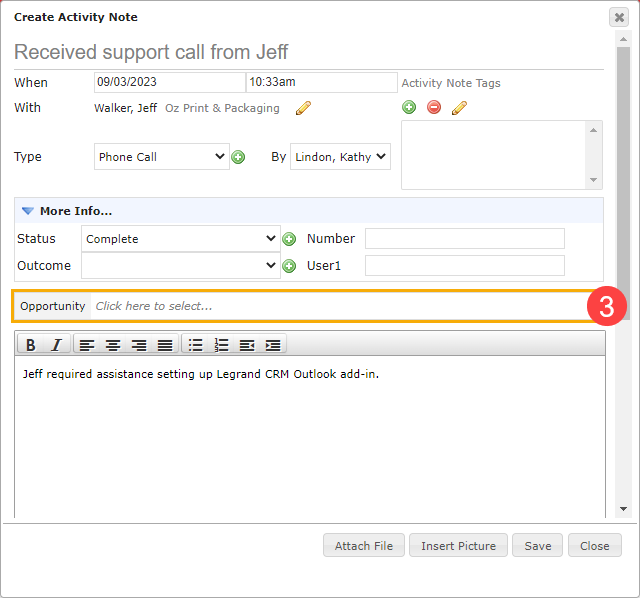Viewport: 640px width, 598px height.
Task: Toggle Italic formatting in editor toolbar
Action: pos(56,345)
